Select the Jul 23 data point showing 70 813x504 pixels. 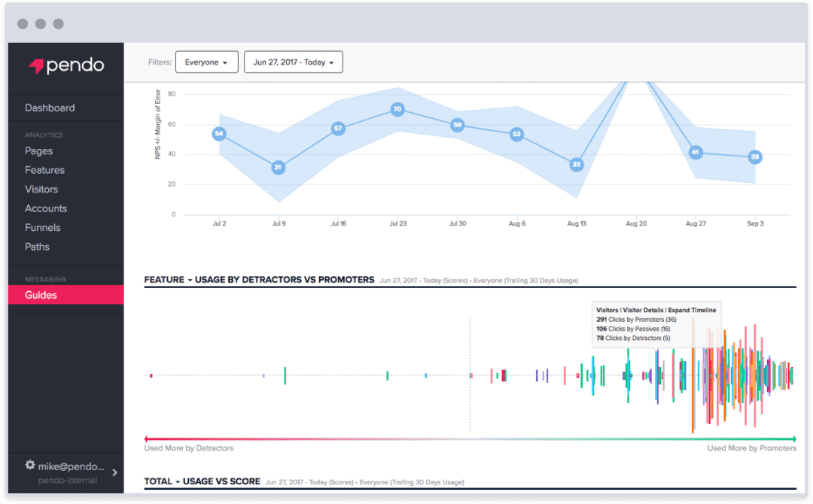pyautogui.click(x=398, y=109)
